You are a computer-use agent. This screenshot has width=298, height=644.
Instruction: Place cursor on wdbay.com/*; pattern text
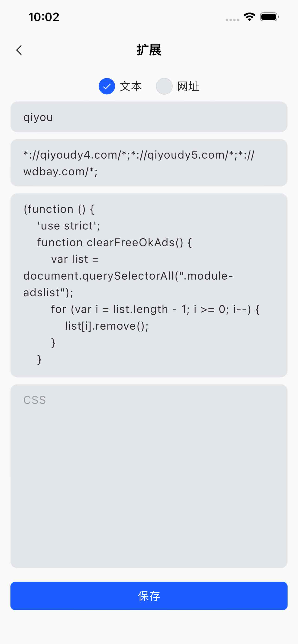point(60,172)
